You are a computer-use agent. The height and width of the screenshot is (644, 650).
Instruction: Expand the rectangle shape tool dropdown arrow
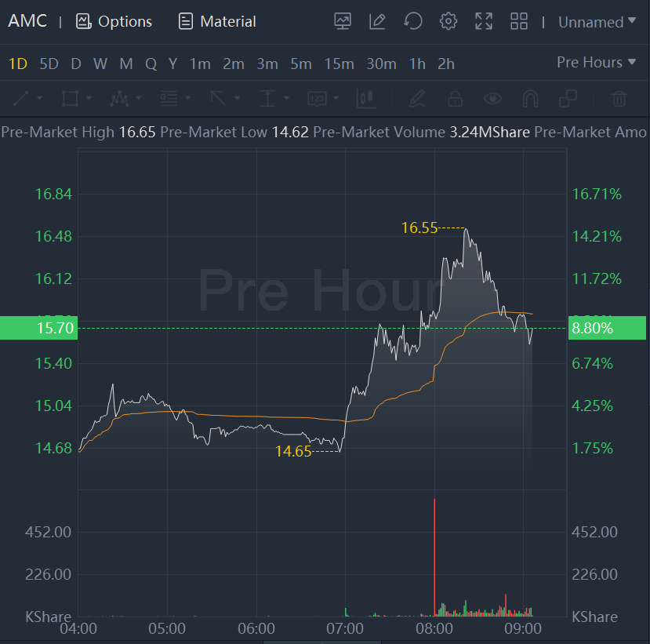[89, 98]
